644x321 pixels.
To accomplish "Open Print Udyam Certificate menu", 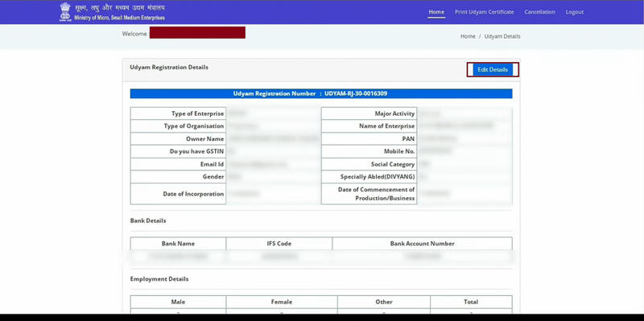I will pyautogui.click(x=485, y=12).
